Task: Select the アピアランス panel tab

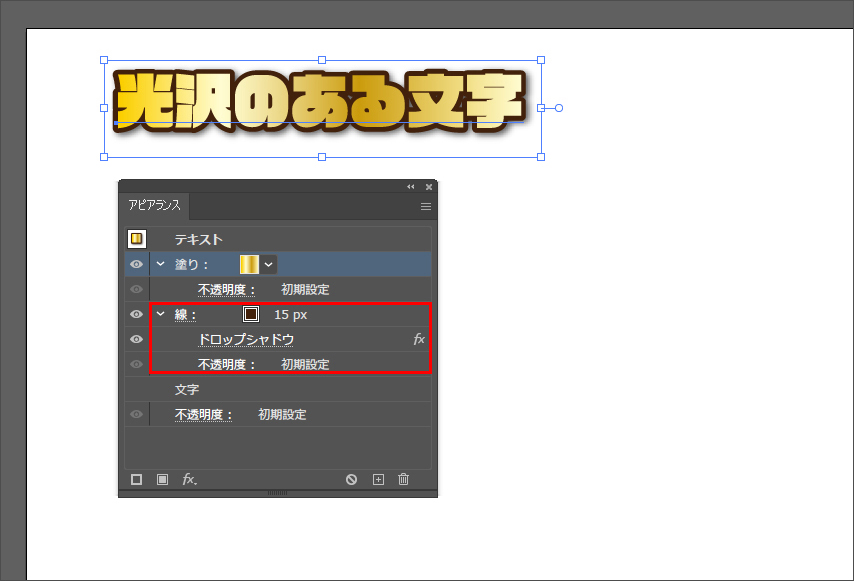Action: (154, 205)
